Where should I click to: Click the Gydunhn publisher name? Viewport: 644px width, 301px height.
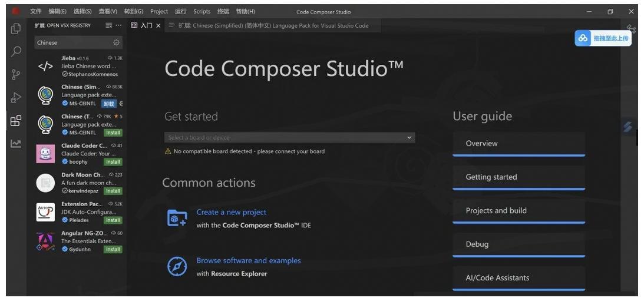(x=80, y=249)
